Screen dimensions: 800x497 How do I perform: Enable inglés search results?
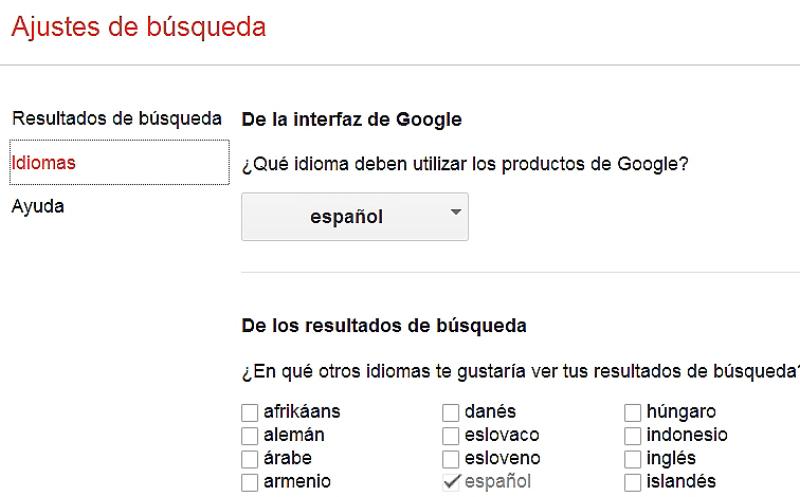pyautogui.click(x=633, y=459)
